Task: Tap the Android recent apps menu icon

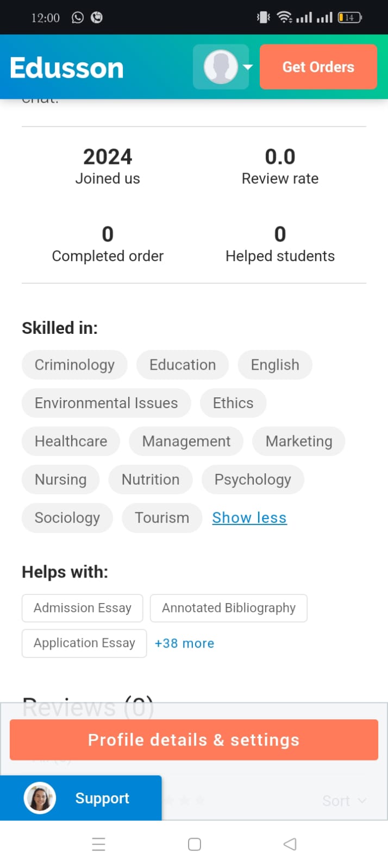Action: pos(99,844)
